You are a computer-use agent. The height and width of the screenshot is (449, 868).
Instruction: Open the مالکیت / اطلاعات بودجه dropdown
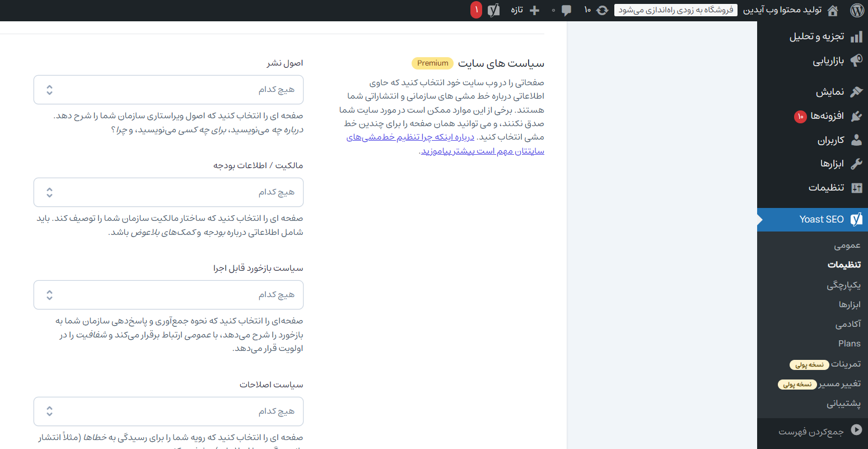pyautogui.click(x=168, y=192)
